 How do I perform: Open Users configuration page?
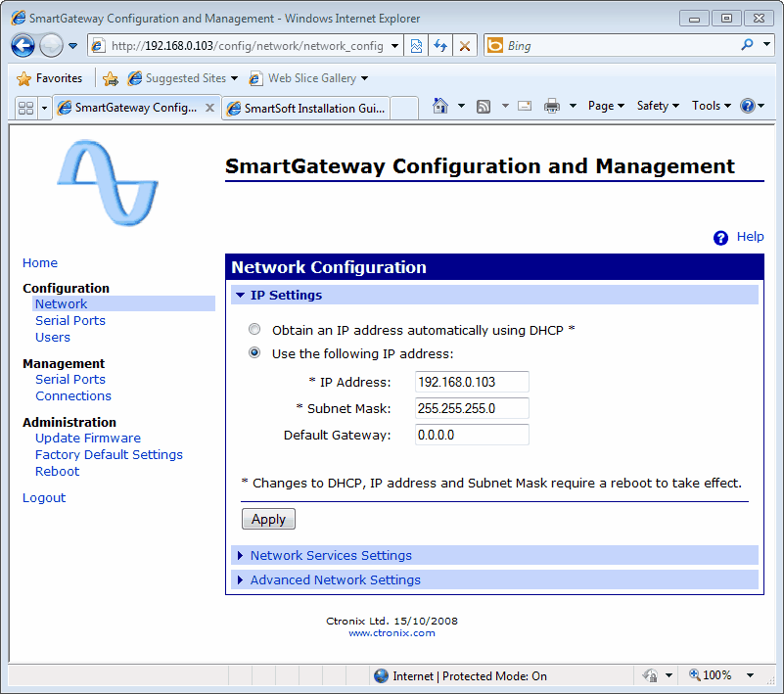[x=53, y=338]
